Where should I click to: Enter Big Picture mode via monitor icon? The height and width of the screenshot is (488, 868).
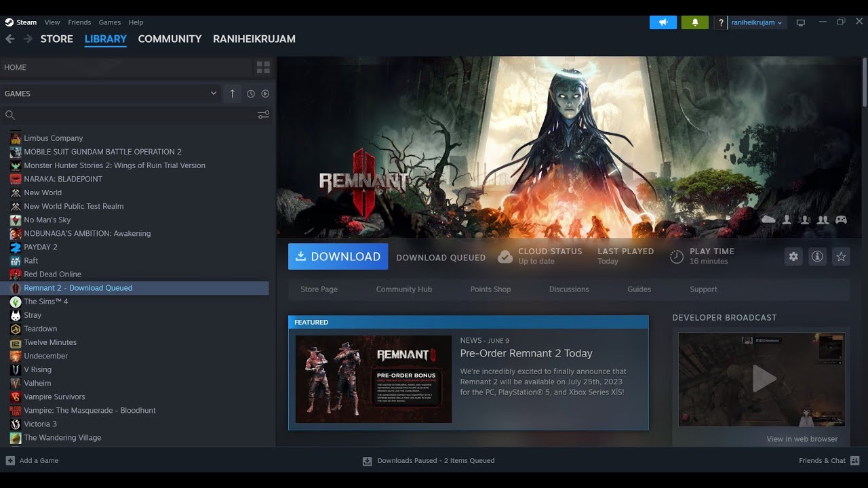[x=801, y=22]
